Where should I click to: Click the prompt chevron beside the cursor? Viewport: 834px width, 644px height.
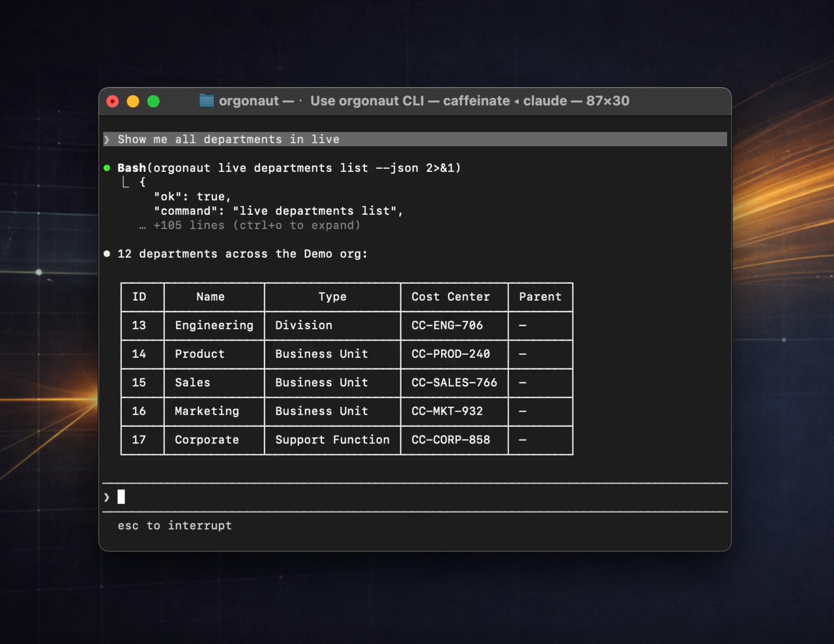pyautogui.click(x=107, y=497)
